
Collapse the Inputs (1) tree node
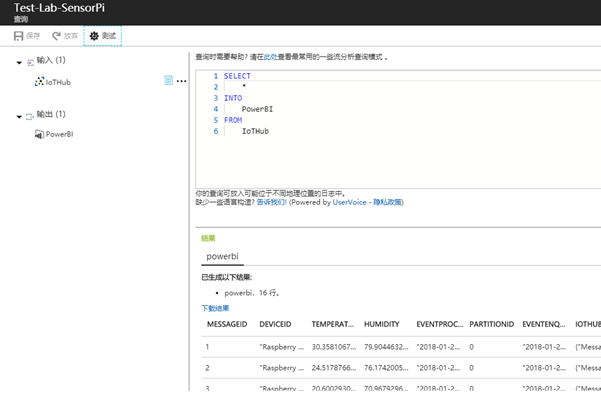(x=19, y=62)
